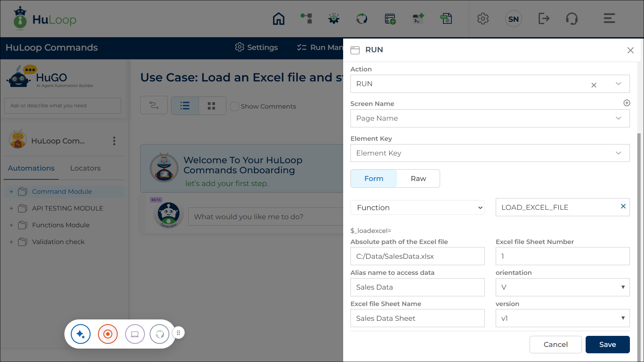
Task: Open the AI agent gear-bug icon
Action: tap(334, 19)
